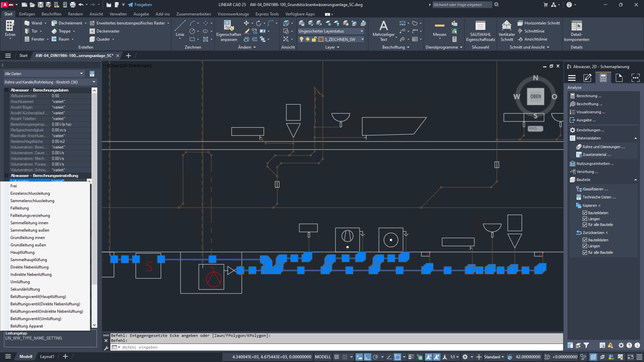
Task: Open the hamburger menu in Abwasser panel
Action: click(572, 78)
